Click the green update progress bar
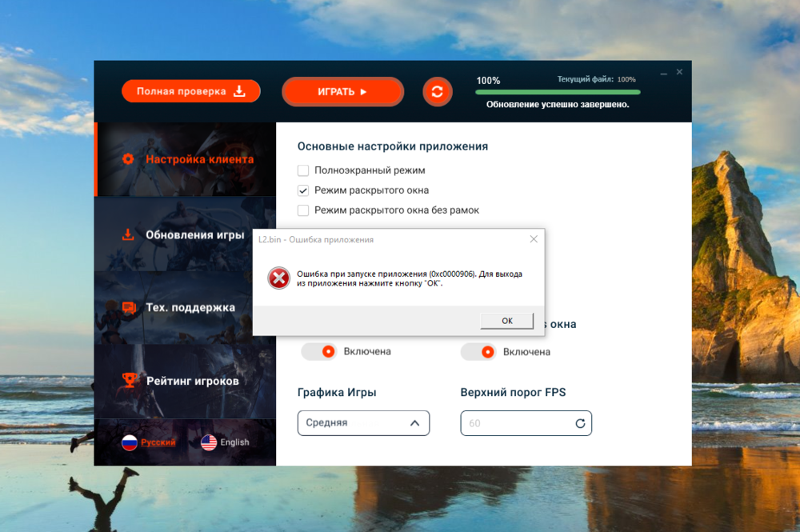 [558, 92]
